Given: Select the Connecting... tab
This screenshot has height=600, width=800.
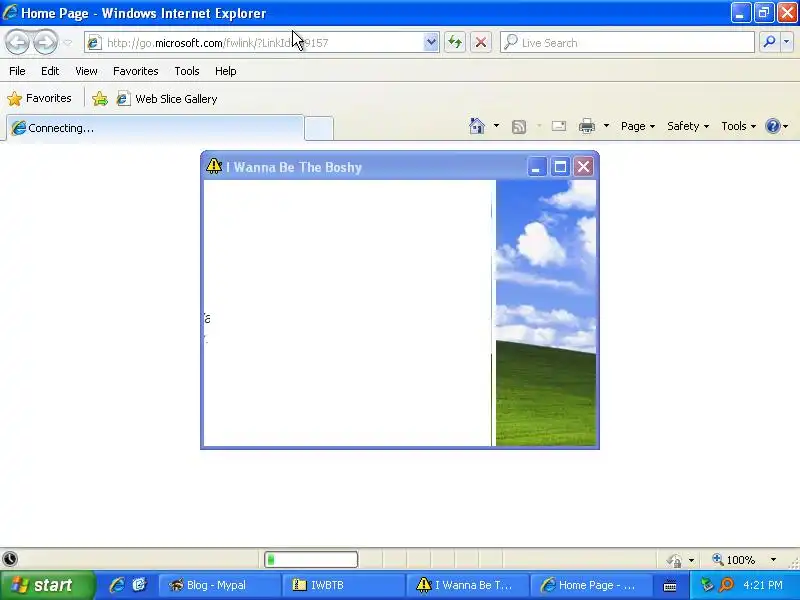Looking at the screenshot, I should pyautogui.click(x=155, y=128).
